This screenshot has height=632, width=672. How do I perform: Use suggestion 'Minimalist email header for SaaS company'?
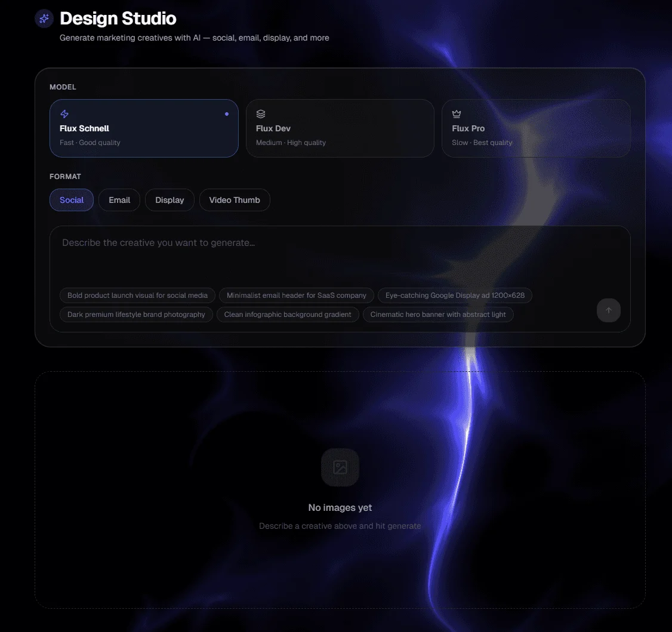(x=297, y=295)
